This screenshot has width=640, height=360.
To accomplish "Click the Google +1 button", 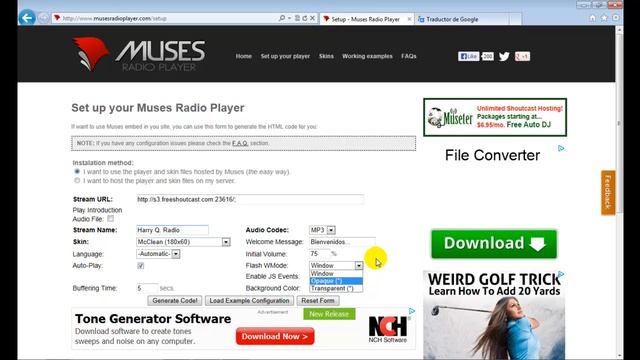I will 522,56.
